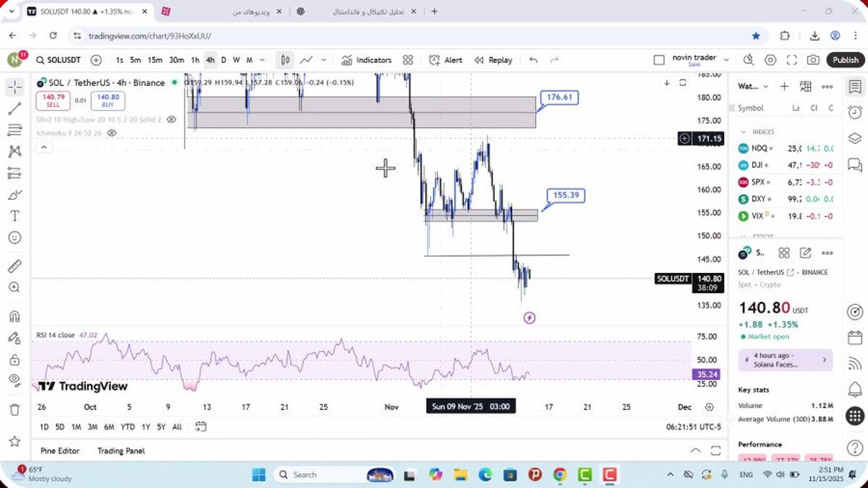Publish the chart idea

[x=845, y=60]
